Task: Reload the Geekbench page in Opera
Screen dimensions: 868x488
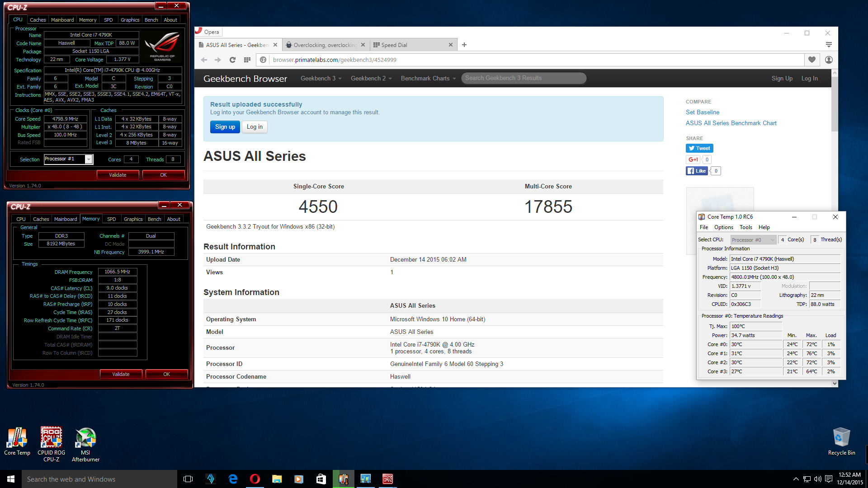Action: click(232, 60)
